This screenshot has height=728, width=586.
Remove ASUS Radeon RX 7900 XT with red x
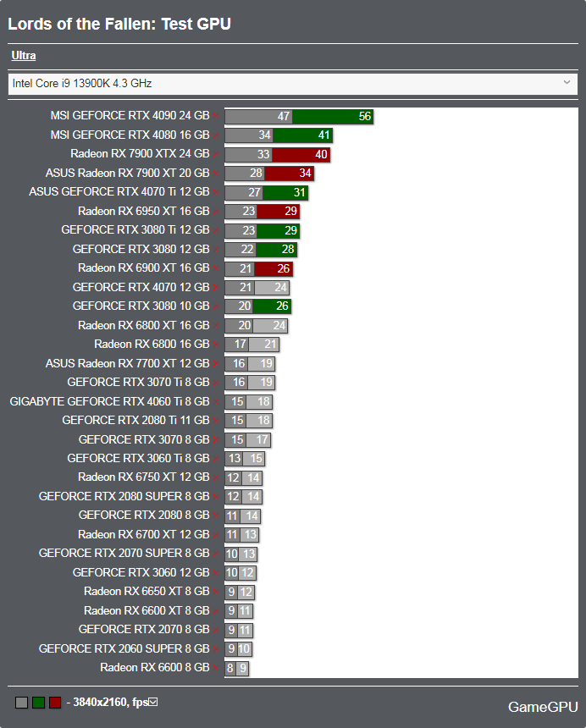coord(216,174)
